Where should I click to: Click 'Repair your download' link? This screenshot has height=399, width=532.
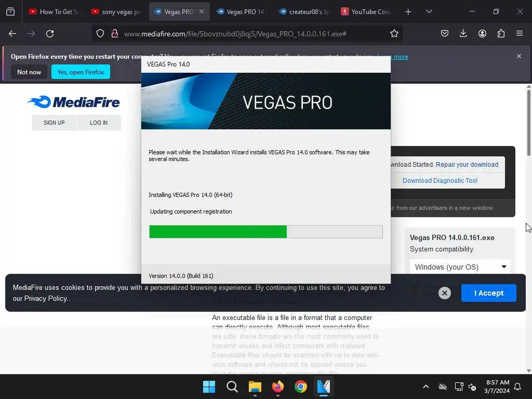pyautogui.click(x=467, y=165)
